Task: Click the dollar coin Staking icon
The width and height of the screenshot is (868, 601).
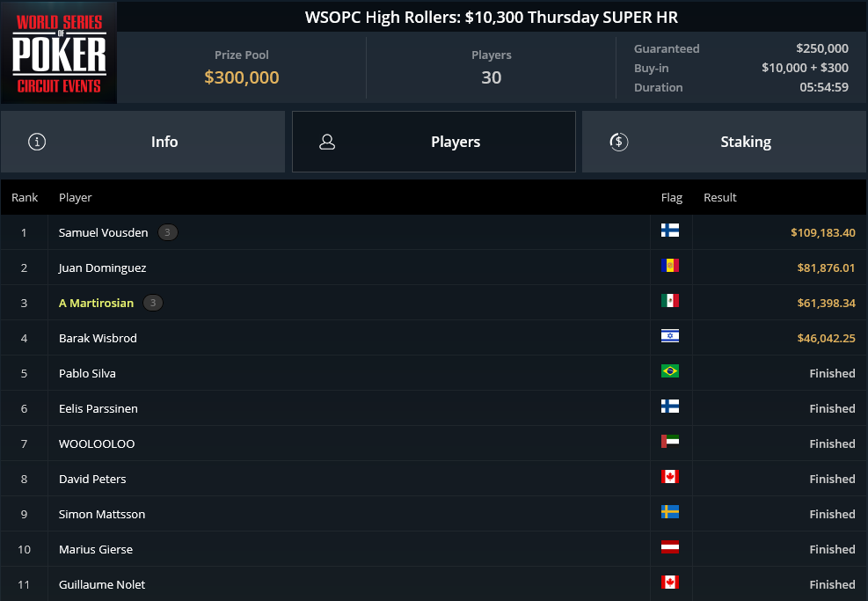Action: click(x=619, y=142)
